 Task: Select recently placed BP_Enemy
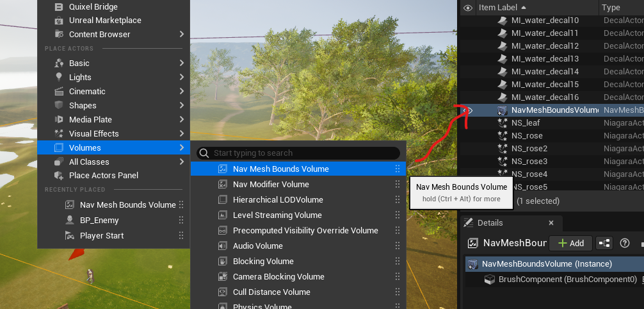click(x=113, y=220)
